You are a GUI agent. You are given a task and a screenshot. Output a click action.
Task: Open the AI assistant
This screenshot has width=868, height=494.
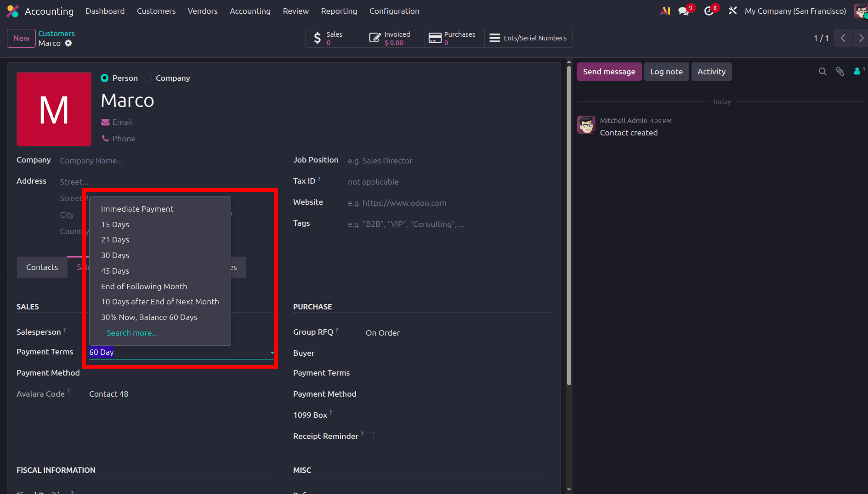click(x=665, y=11)
